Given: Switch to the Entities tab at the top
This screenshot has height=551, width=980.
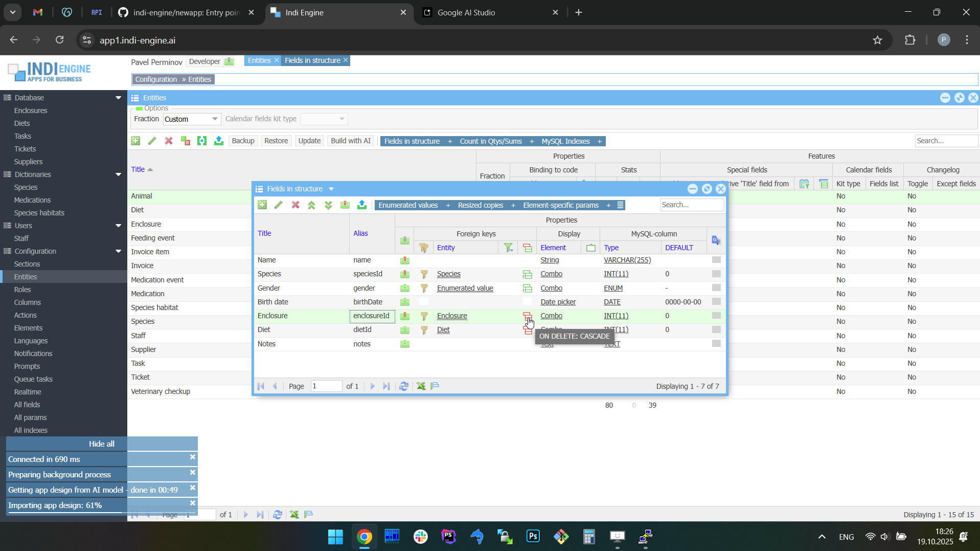Looking at the screenshot, I should pyautogui.click(x=259, y=60).
